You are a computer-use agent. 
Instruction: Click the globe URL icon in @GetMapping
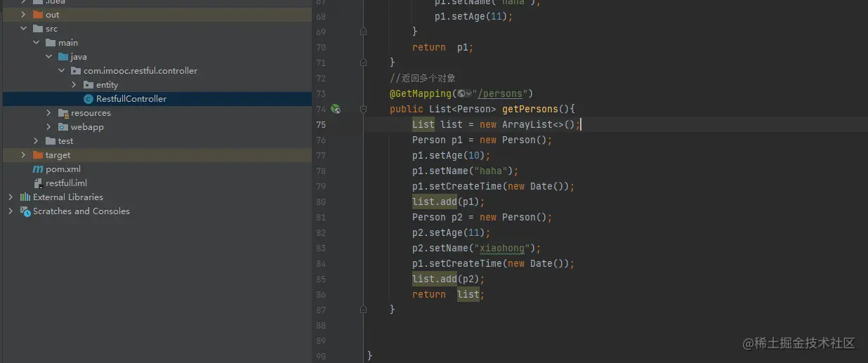tap(461, 93)
